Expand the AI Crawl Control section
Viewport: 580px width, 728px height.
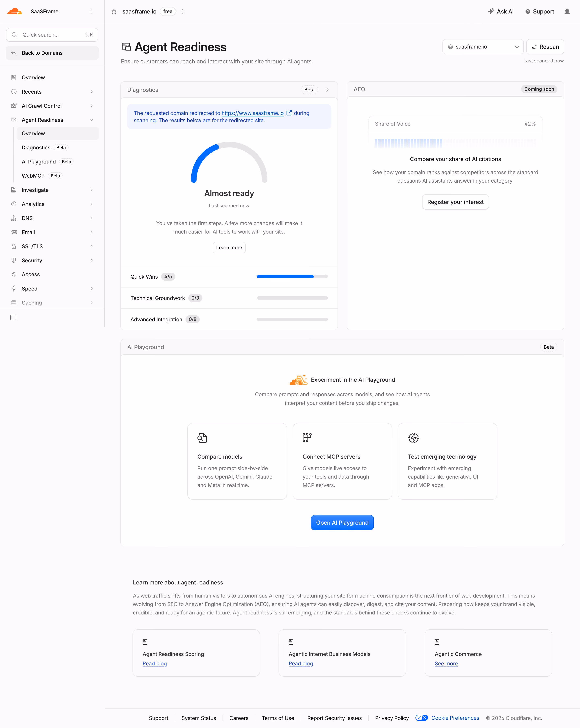coord(52,106)
